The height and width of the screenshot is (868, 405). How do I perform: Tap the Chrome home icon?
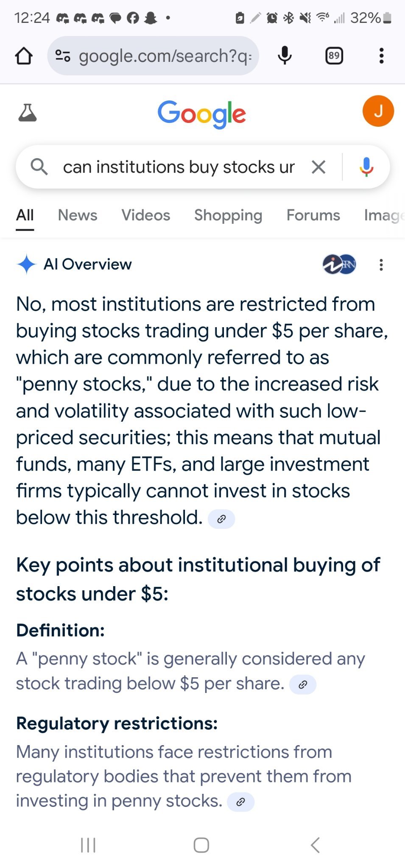coord(24,56)
